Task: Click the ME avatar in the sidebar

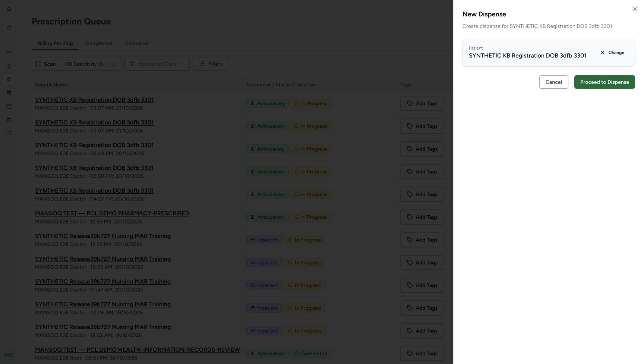Action: 9,355
